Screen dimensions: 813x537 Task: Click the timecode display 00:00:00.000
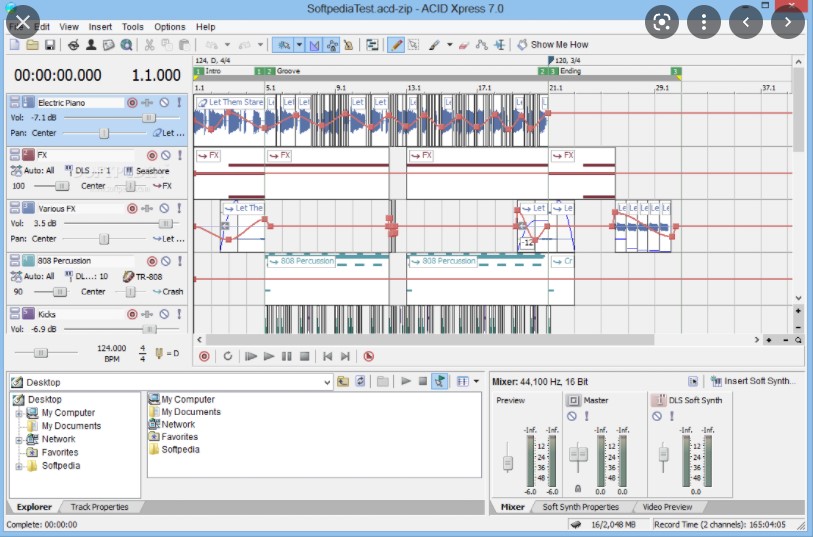pos(58,75)
